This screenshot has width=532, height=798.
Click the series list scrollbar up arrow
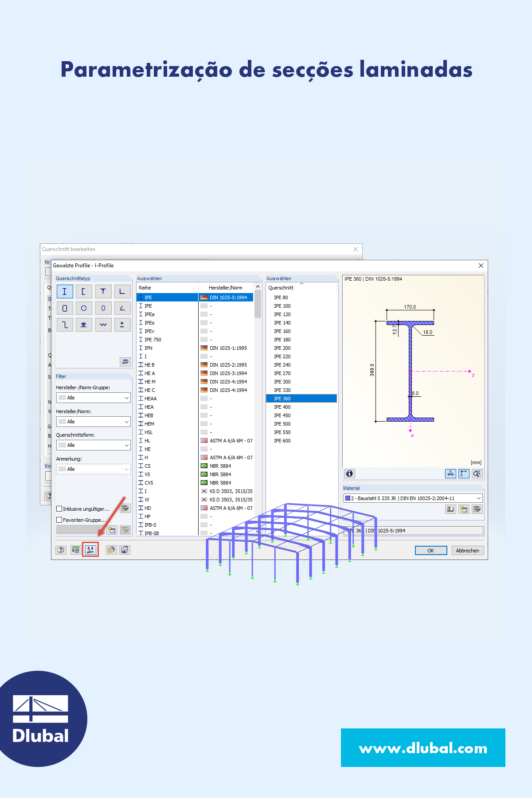258,287
